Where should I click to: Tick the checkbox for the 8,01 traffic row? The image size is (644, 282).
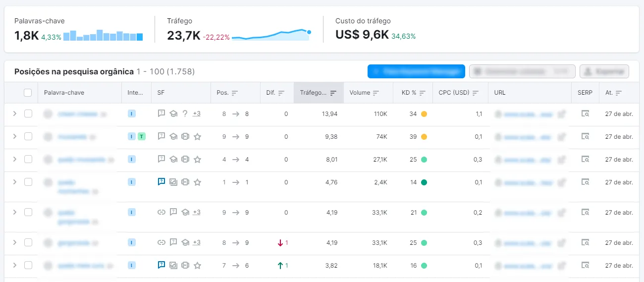point(28,159)
